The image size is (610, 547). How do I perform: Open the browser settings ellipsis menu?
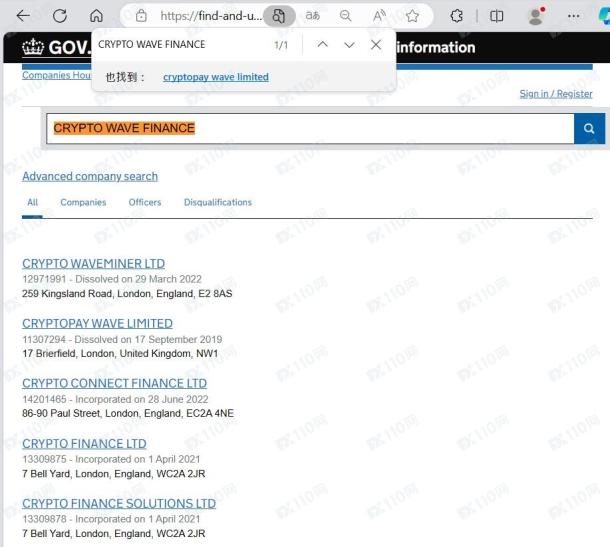coord(573,16)
